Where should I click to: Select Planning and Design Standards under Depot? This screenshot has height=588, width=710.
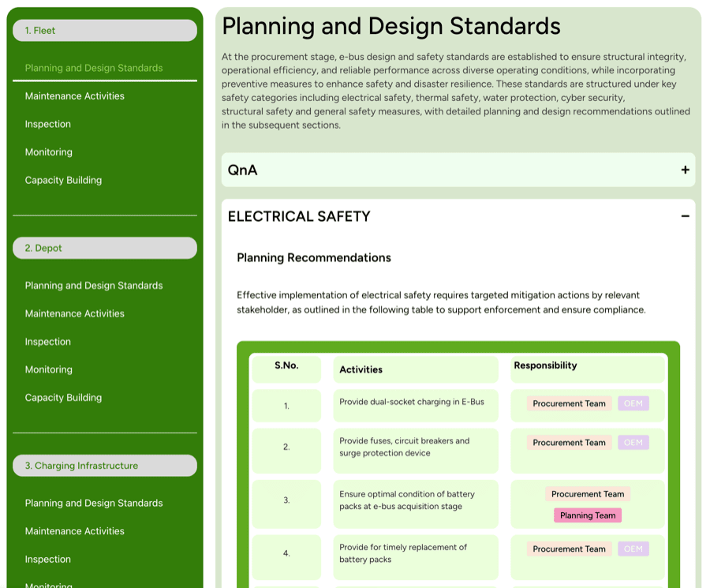94,286
